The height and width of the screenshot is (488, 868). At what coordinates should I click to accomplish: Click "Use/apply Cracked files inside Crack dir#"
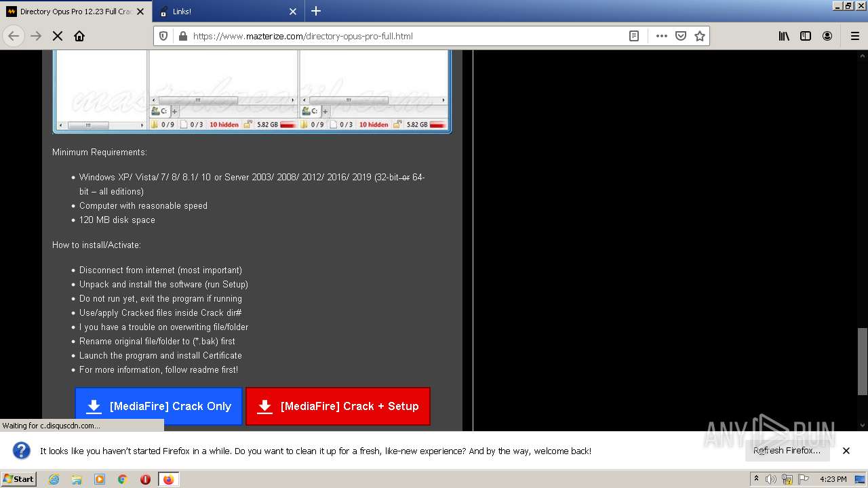pyautogui.click(x=161, y=312)
